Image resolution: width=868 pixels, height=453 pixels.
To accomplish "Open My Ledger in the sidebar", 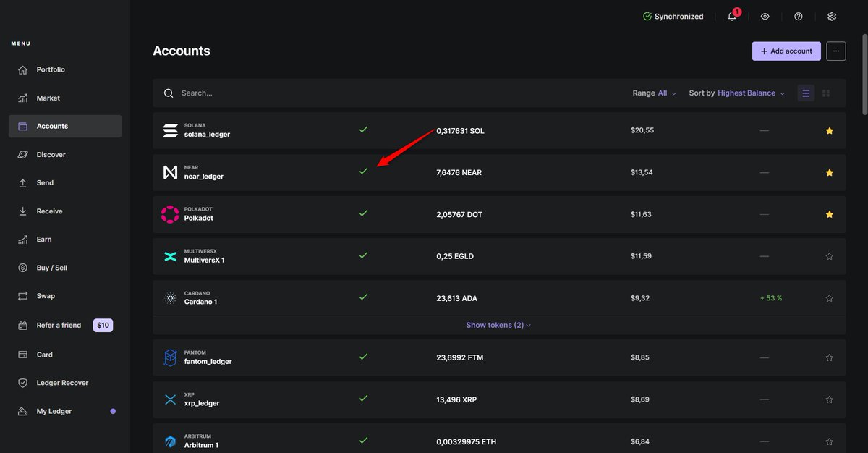I will [65, 412].
